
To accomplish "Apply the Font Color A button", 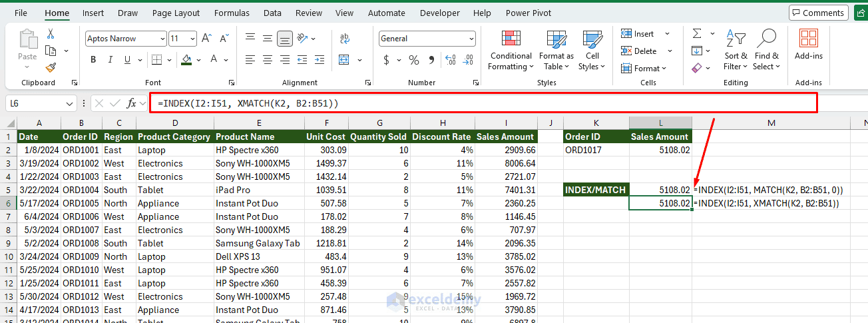I will click(214, 60).
